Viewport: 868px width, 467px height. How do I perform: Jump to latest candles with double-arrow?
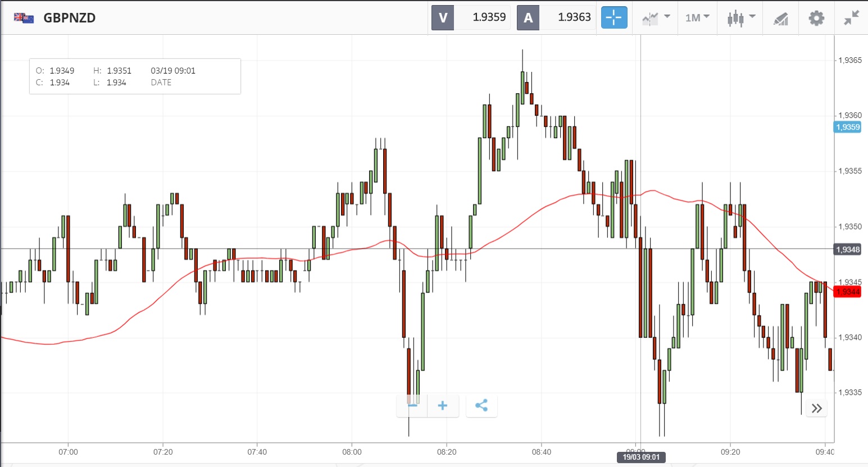[x=817, y=408]
